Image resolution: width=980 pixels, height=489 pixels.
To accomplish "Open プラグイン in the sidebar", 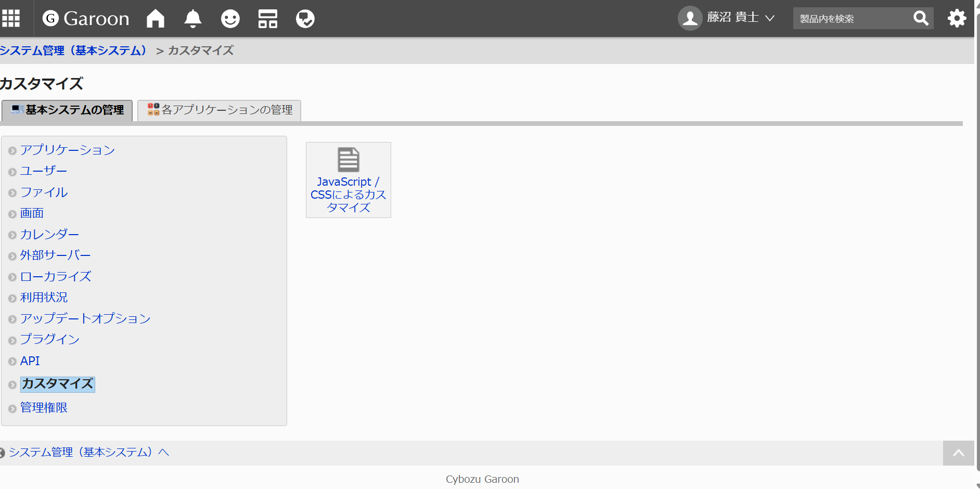I will [50, 339].
